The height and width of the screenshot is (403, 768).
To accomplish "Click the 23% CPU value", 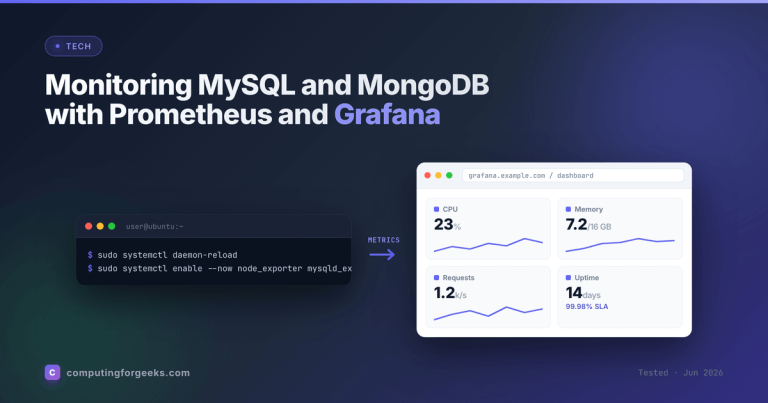I will pos(447,225).
